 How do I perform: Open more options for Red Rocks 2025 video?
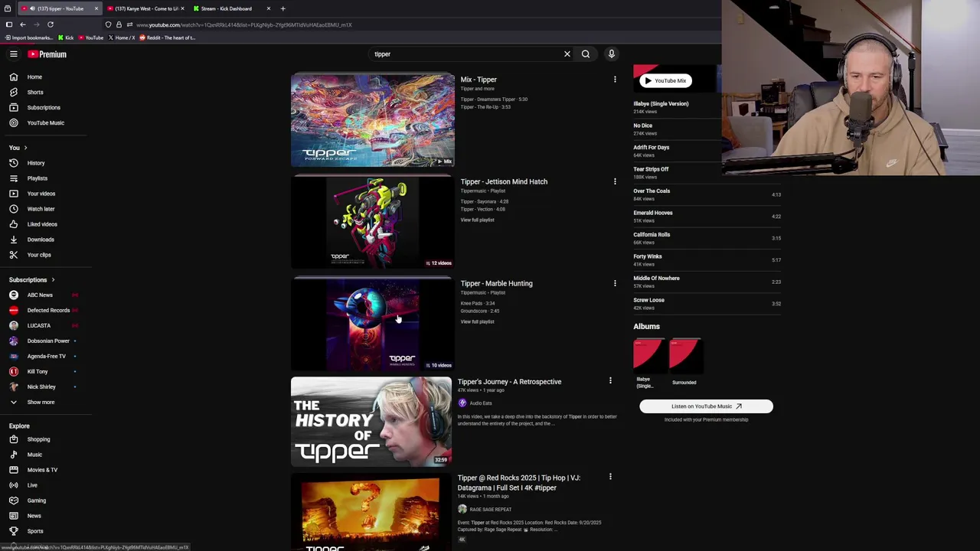coord(610,477)
